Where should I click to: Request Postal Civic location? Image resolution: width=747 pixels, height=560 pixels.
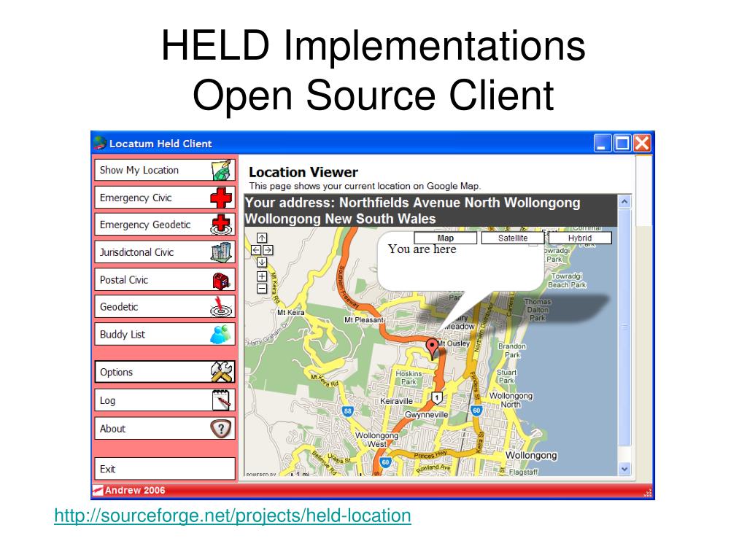[165, 280]
